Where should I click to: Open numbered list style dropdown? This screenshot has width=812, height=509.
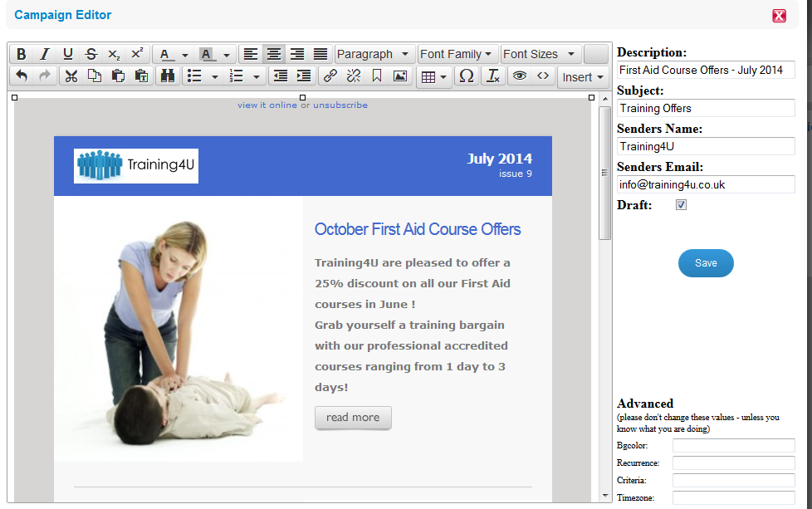[257, 76]
